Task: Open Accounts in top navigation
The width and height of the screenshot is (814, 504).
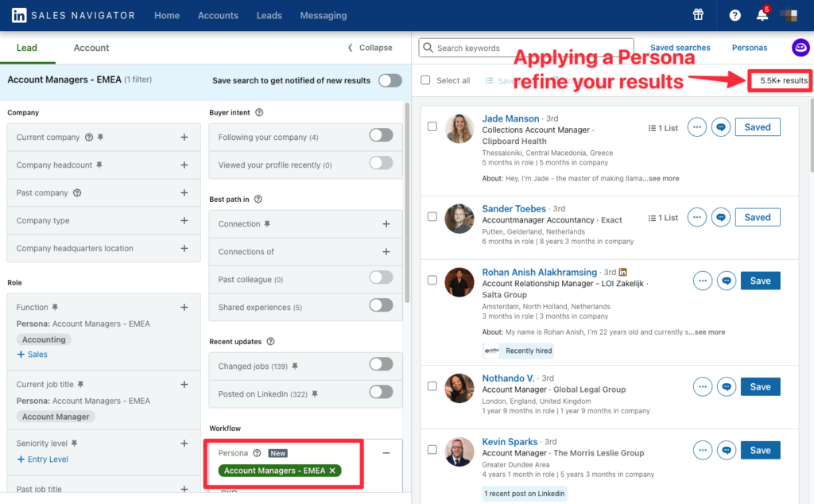Action: pyautogui.click(x=218, y=16)
